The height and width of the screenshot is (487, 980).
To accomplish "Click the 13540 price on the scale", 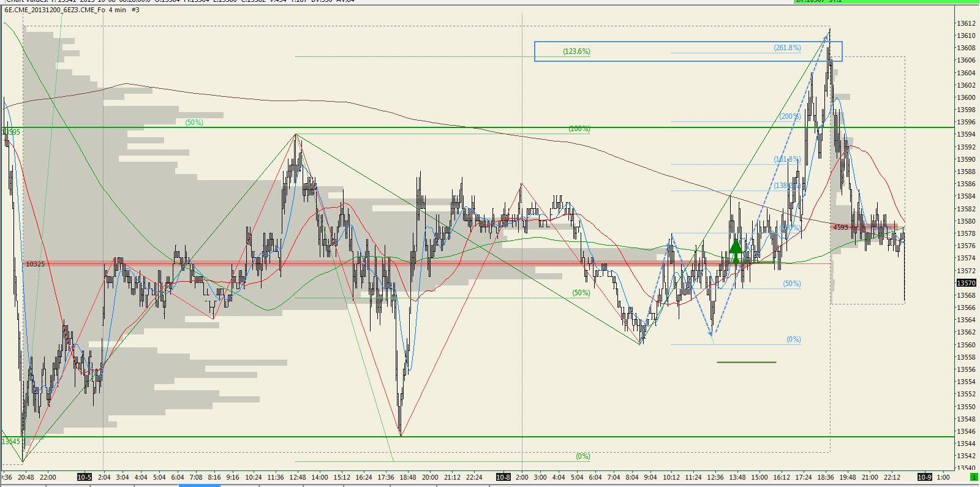I will [x=967, y=468].
